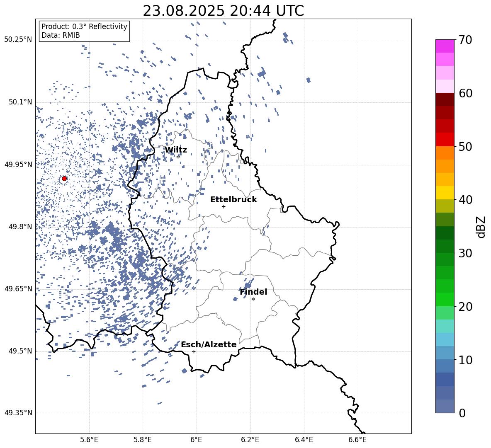Pick the yellow colorbar swatch above 40
Viewport: 491px width, 448px height.
445,193
